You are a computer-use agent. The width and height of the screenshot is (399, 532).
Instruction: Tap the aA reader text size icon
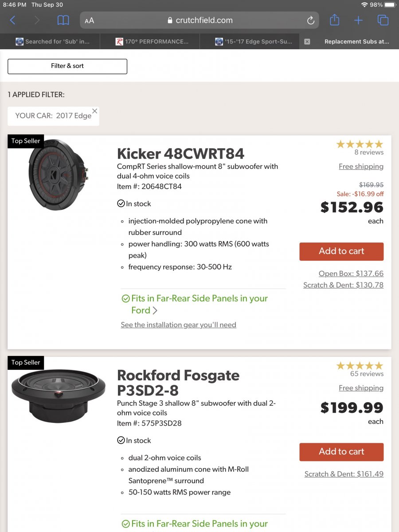(x=90, y=20)
